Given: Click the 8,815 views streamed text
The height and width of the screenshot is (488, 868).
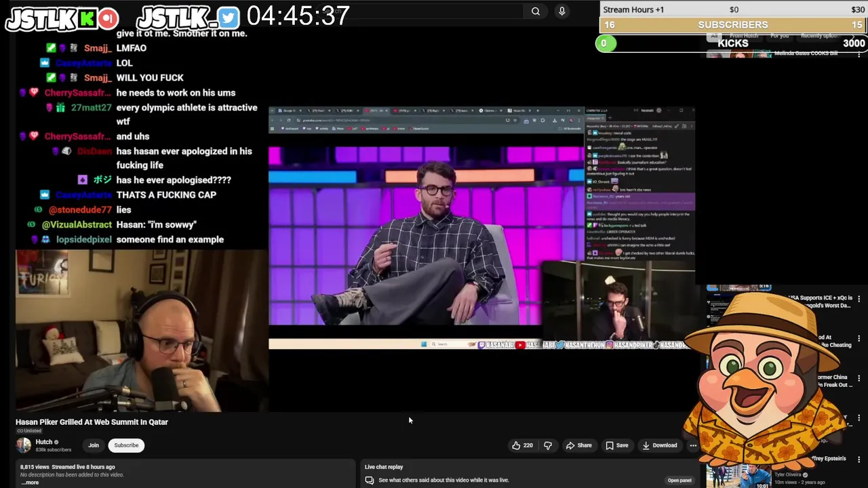Looking at the screenshot, I should pyautogui.click(x=67, y=467).
